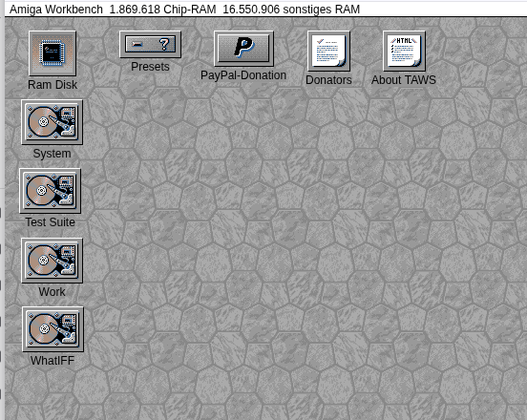The width and height of the screenshot is (527, 420).
Task: Open the Donators document icon
Action: click(328, 52)
